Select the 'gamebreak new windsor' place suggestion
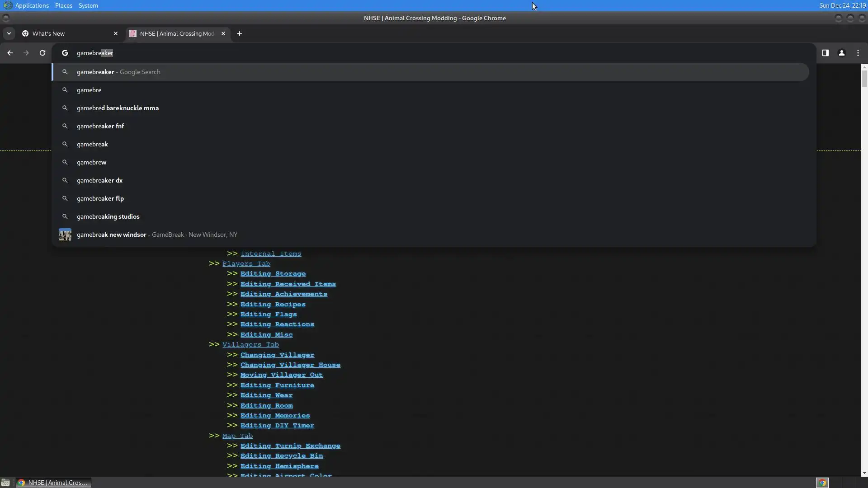Viewport: 868px width, 488px height. point(112,235)
